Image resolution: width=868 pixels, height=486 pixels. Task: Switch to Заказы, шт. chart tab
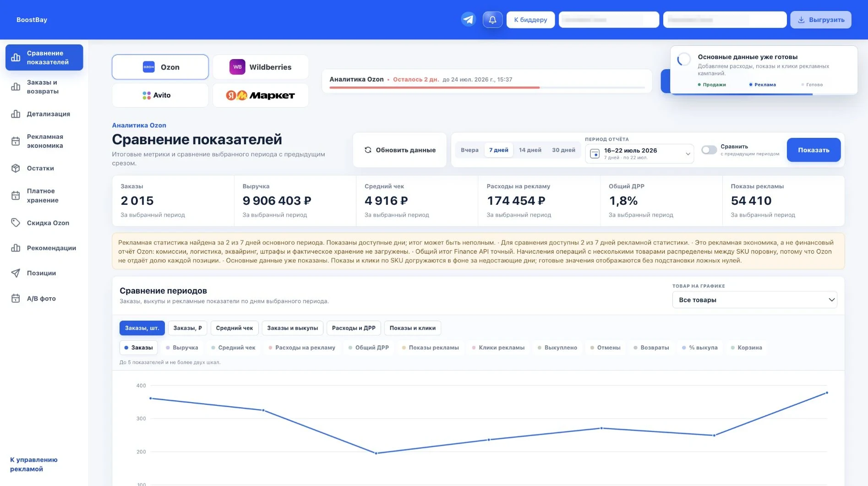point(142,328)
